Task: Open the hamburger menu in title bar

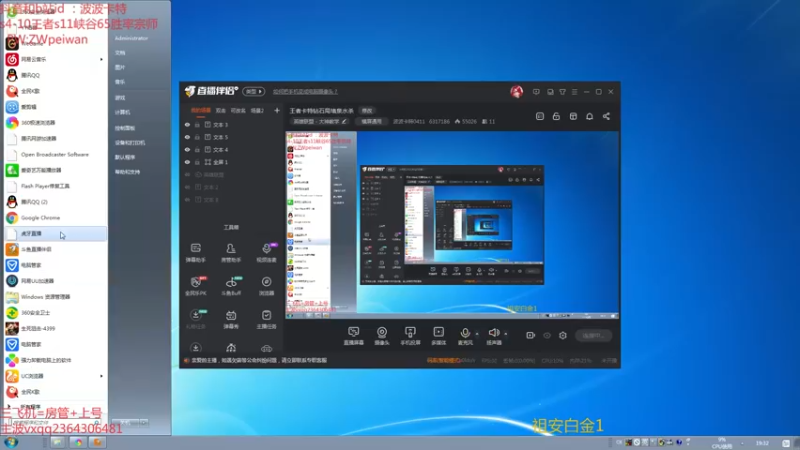Action: (574, 92)
